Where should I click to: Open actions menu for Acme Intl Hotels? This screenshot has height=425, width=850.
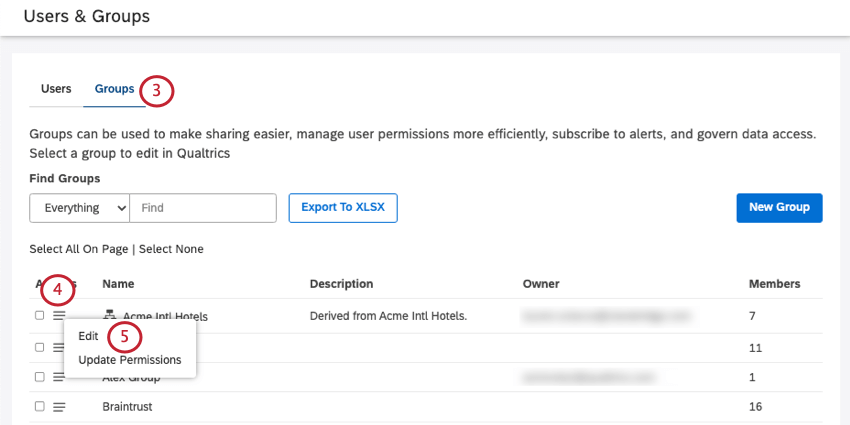point(59,315)
